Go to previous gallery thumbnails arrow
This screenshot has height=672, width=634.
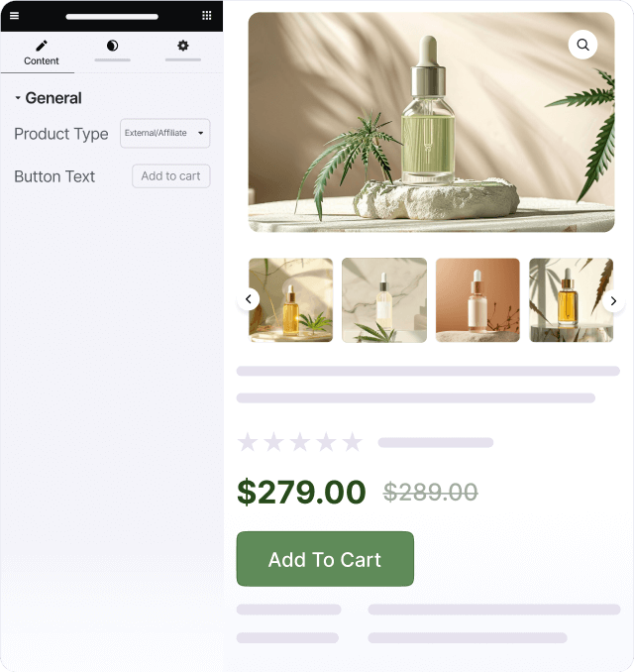pyautogui.click(x=249, y=299)
